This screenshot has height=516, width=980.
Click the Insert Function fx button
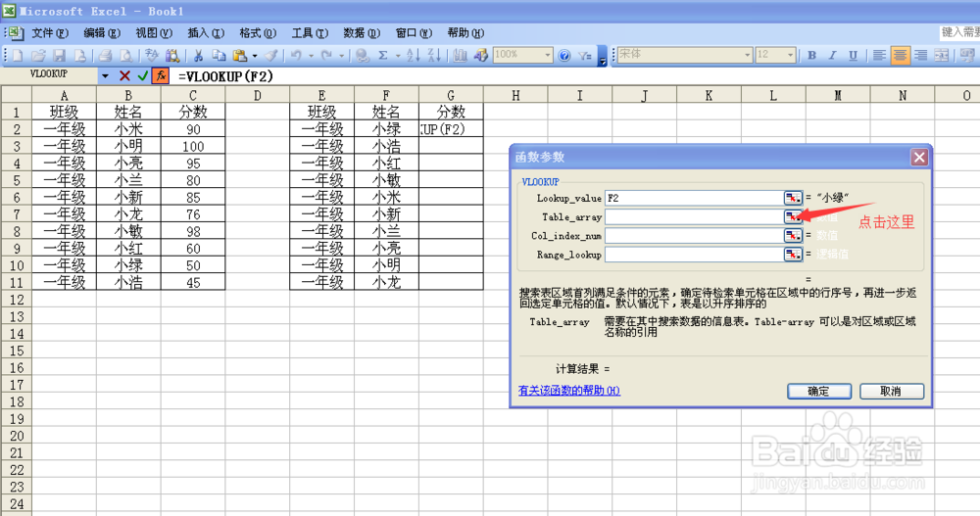coord(161,75)
